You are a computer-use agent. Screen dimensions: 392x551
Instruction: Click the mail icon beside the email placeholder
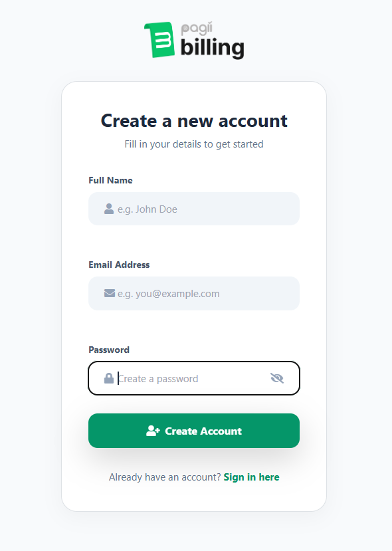click(x=108, y=293)
